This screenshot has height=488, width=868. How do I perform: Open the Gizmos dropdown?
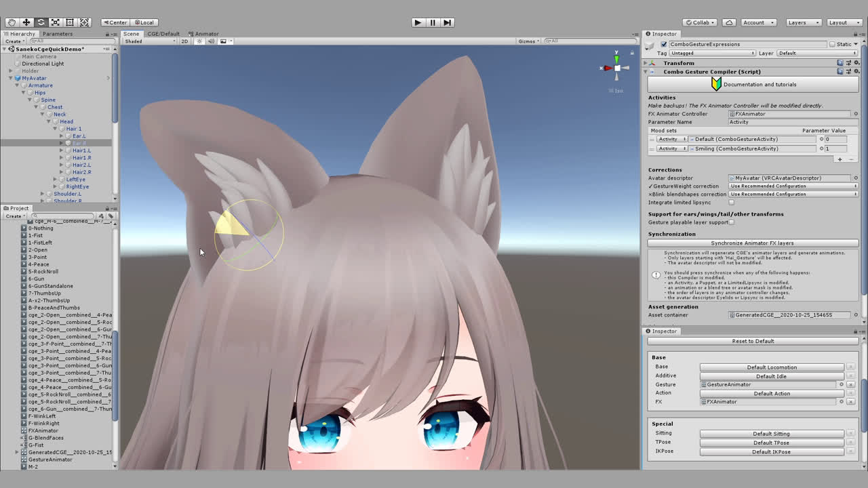pyautogui.click(x=529, y=41)
